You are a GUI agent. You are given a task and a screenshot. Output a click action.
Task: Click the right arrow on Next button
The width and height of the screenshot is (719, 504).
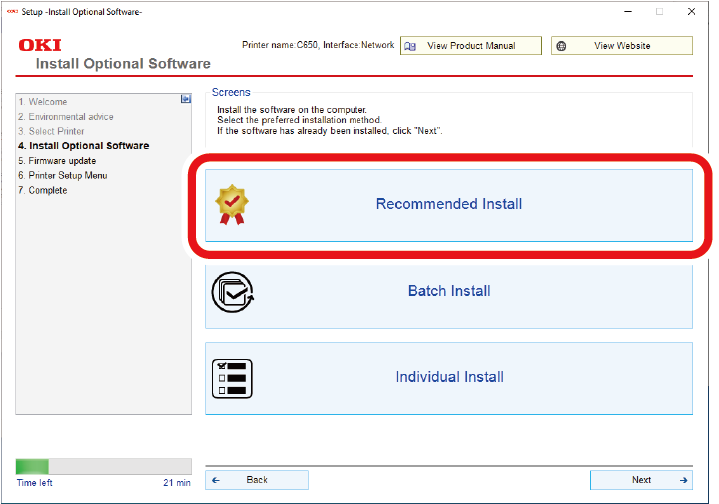pyautogui.click(x=683, y=480)
